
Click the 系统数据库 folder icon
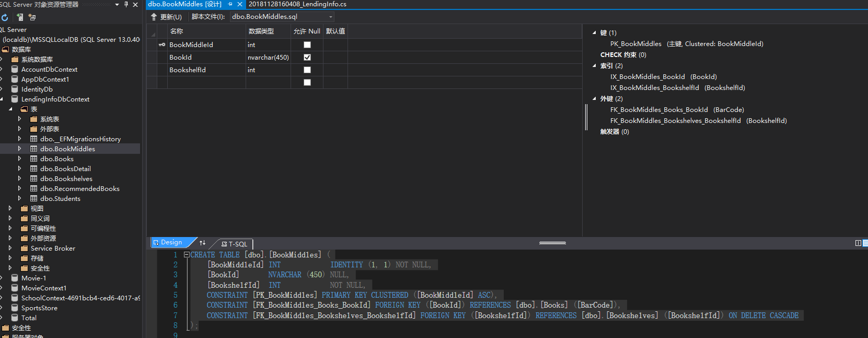15,59
